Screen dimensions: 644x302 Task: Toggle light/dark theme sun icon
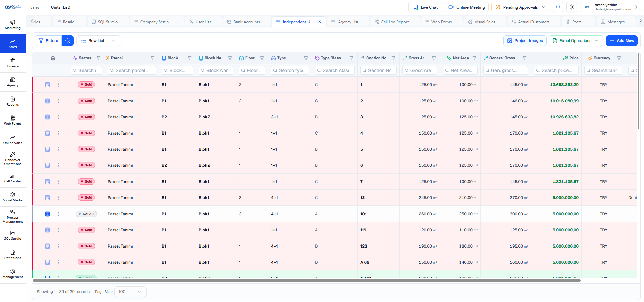572,7
